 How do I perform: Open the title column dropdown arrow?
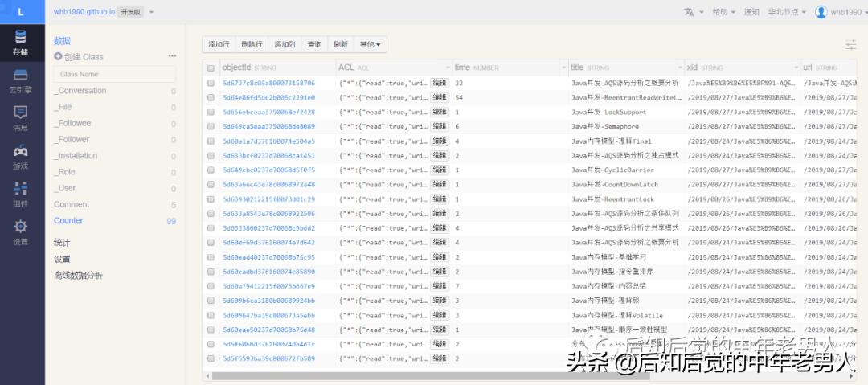pyautogui.click(x=679, y=68)
